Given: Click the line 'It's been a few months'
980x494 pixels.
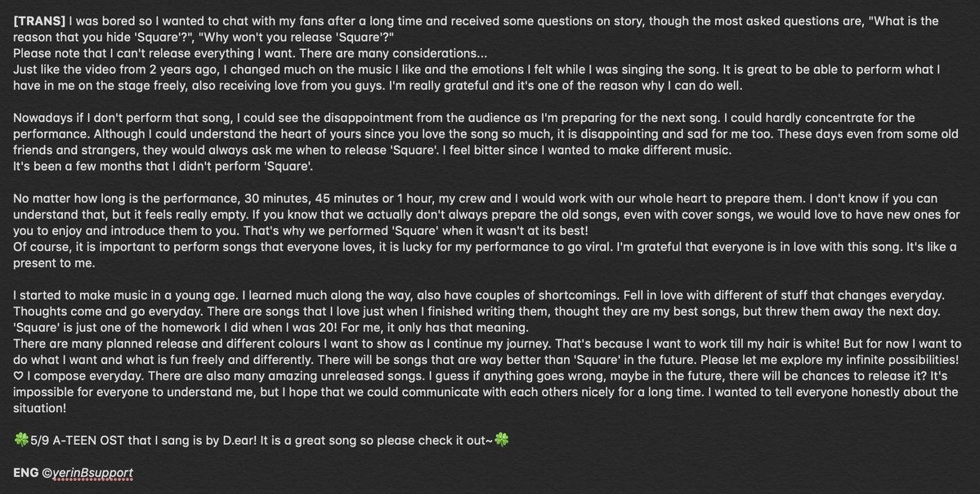Looking at the screenshot, I should (x=163, y=166).
